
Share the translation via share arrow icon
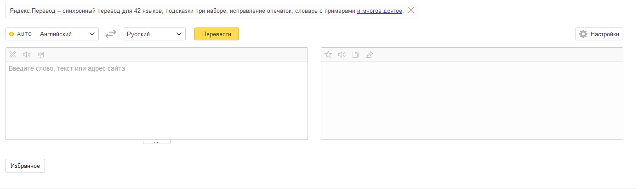click(369, 55)
